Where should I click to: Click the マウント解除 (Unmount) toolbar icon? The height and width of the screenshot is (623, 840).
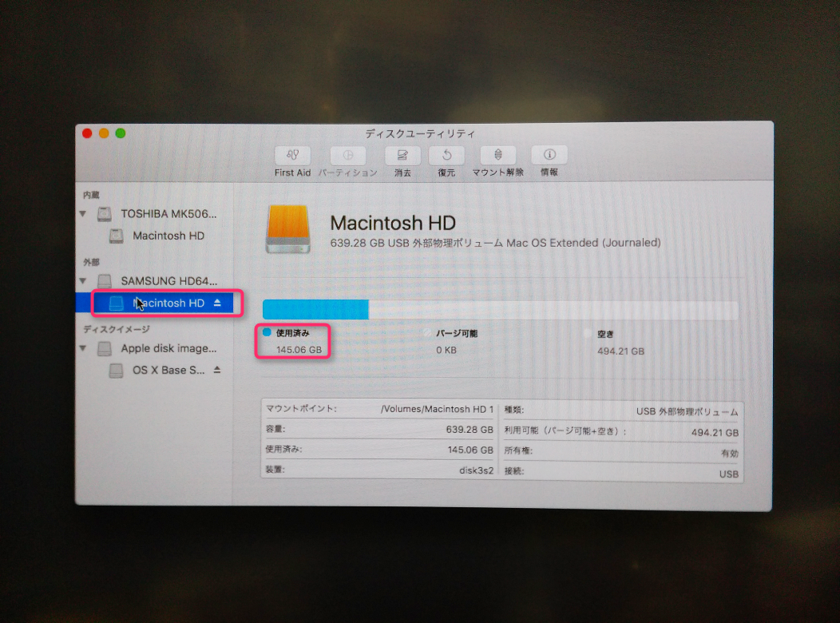point(497,156)
